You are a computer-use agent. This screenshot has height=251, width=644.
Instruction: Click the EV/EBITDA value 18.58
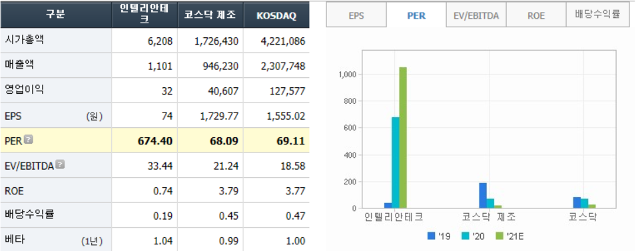(294, 166)
